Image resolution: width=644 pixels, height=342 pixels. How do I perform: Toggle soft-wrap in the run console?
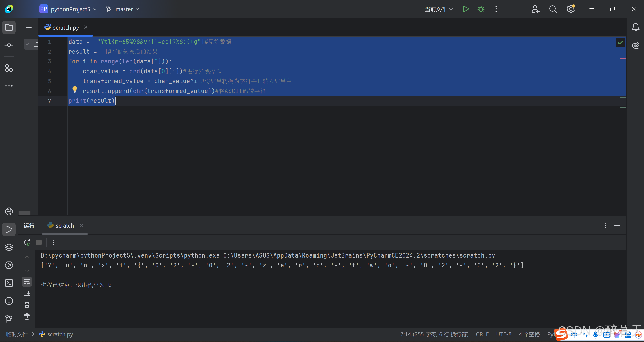click(27, 282)
